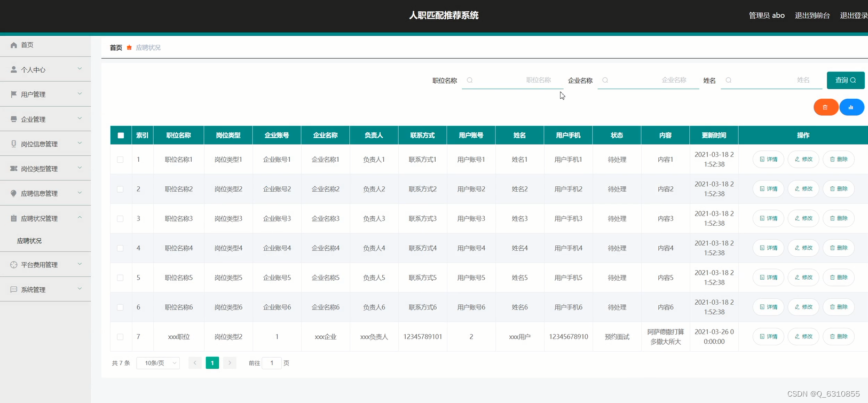Click 退出到前台 in the top bar
Image resolution: width=868 pixels, height=403 pixels.
click(812, 15)
